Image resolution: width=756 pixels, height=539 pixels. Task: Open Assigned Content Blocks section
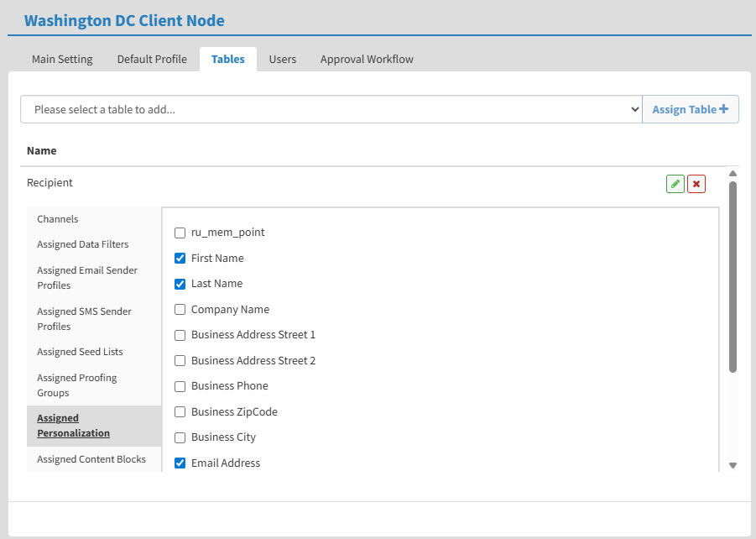click(x=91, y=459)
